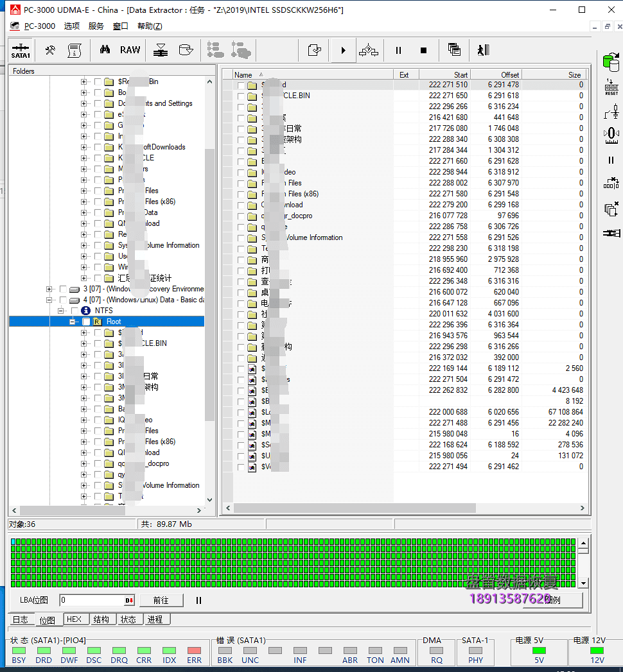Click the zero ruler measurement icon

611,136
